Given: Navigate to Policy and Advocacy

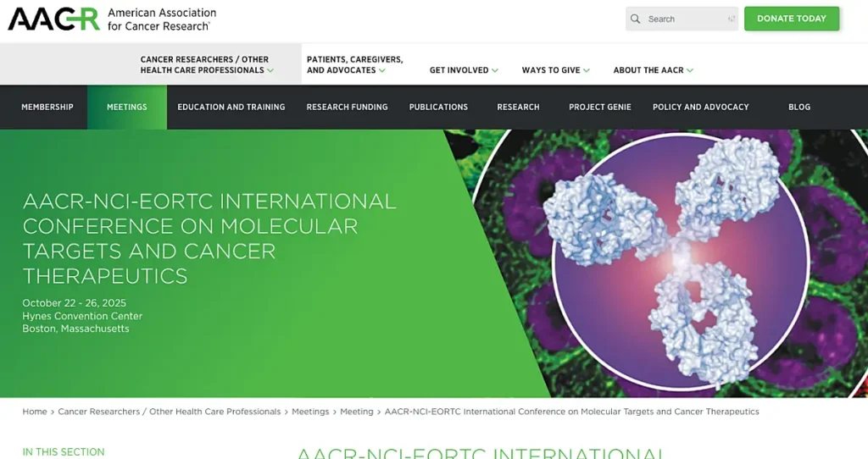Looking at the screenshot, I should pyautogui.click(x=700, y=108).
